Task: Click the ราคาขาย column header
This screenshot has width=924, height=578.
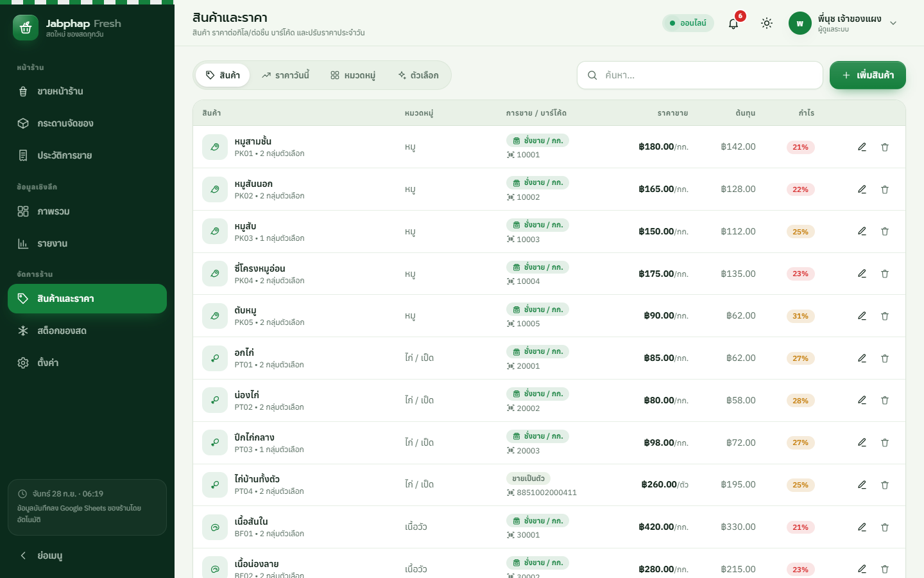Action: 672,113
